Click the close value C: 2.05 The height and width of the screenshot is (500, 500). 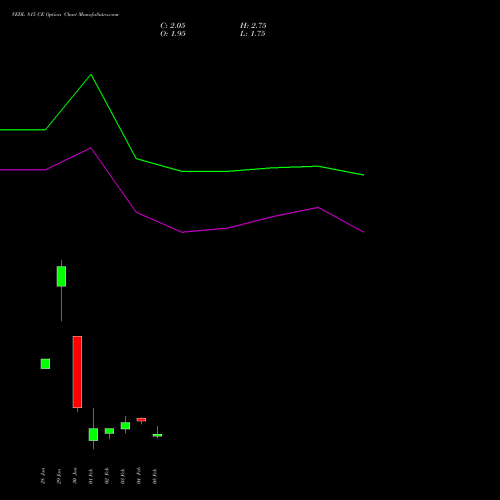(173, 25)
